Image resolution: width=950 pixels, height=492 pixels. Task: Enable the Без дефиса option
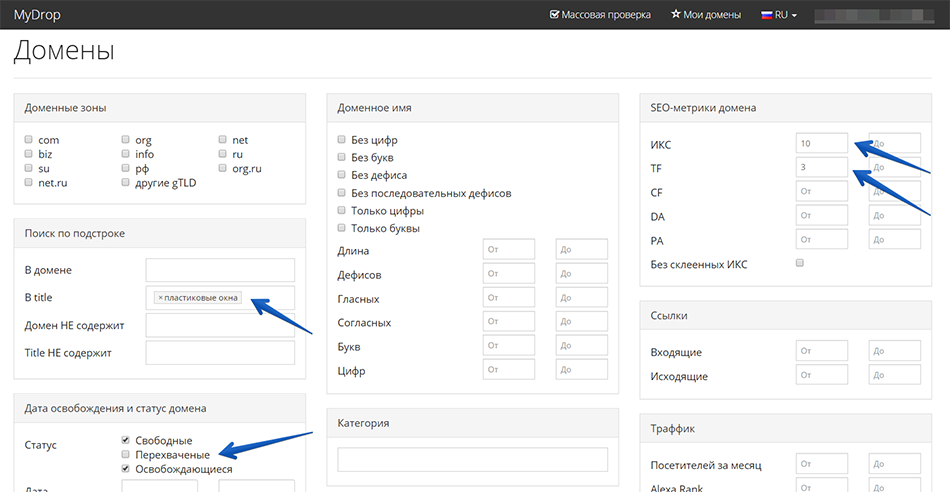tap(341, 175)
